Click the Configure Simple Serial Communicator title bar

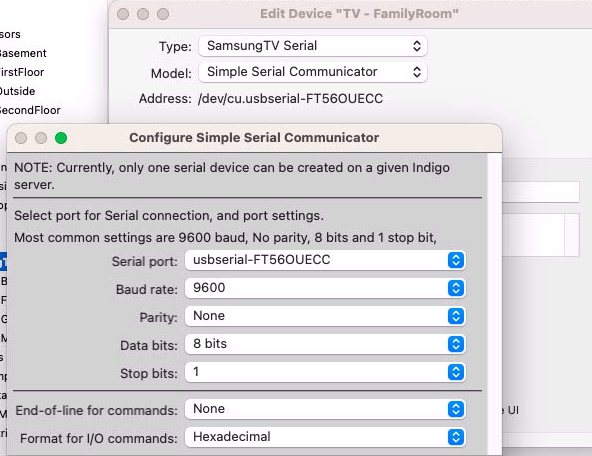[254, 138]
